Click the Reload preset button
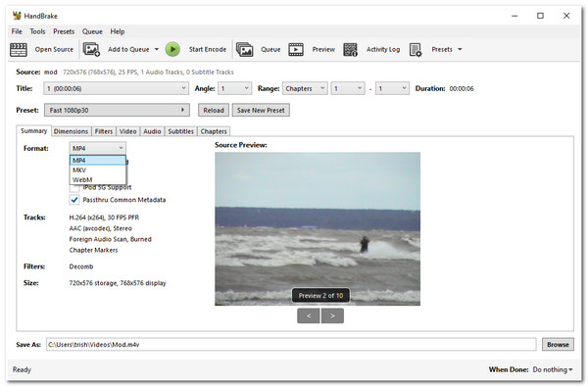 tap(214, 111)
